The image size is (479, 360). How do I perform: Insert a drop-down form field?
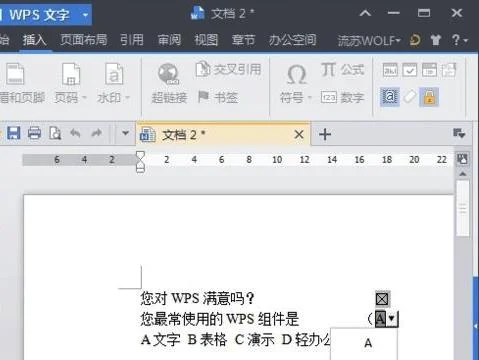429,70
